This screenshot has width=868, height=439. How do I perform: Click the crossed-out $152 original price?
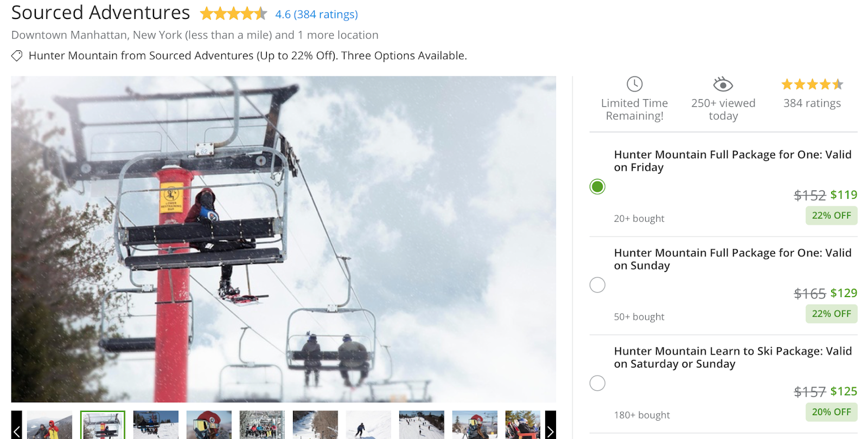click(x=810, y=195)
